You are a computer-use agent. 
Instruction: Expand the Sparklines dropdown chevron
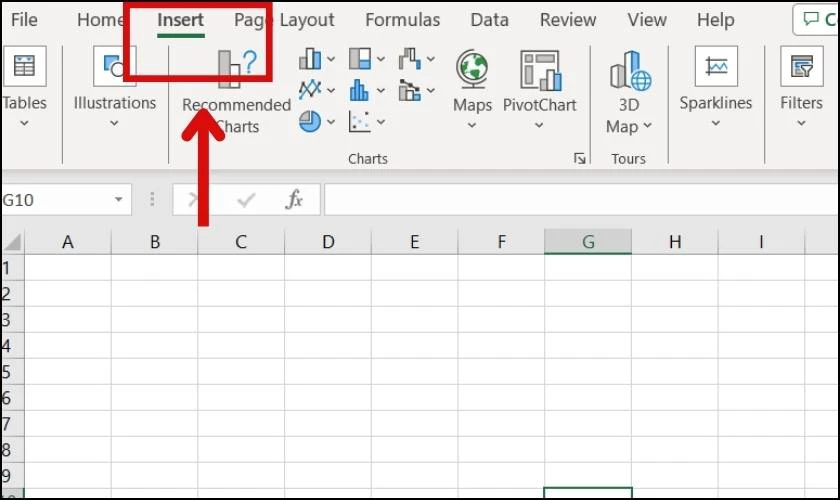click(x=716, y=123)
